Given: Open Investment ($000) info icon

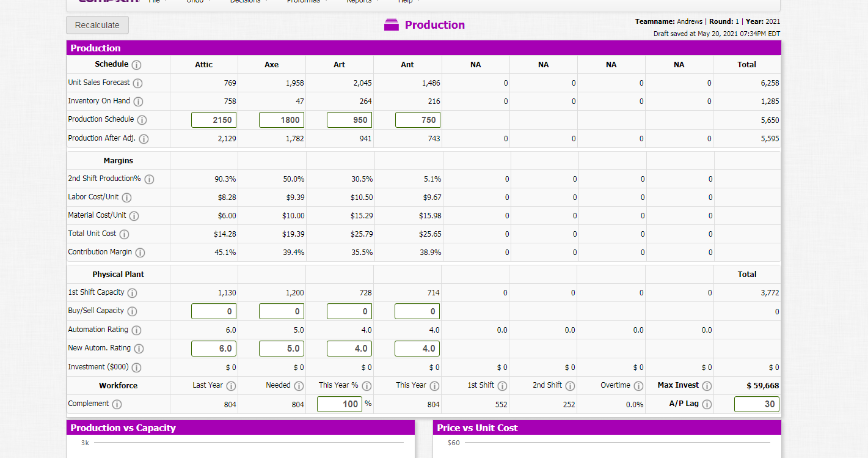Looking at the screenshot, I should pos(136,368).
